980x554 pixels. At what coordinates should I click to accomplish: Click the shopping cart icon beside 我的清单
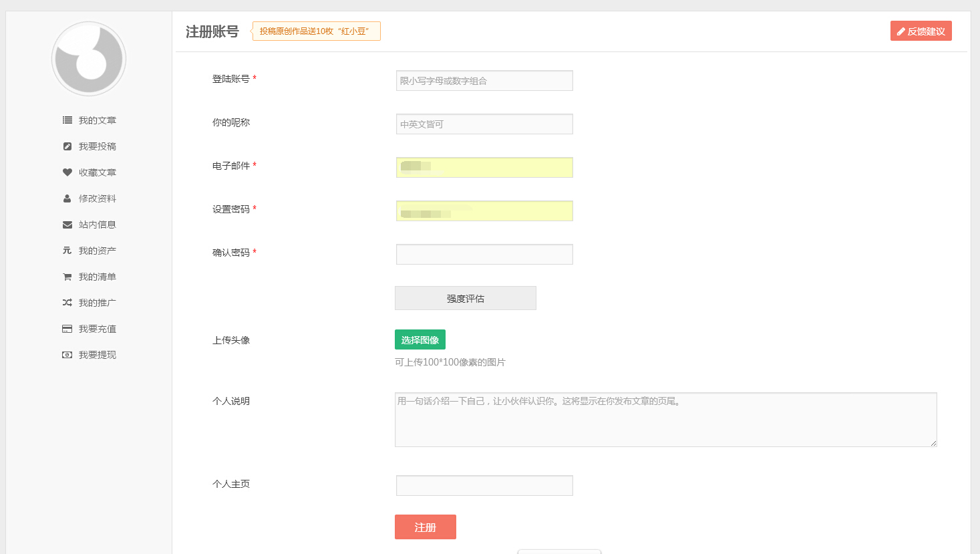(67, 277)
